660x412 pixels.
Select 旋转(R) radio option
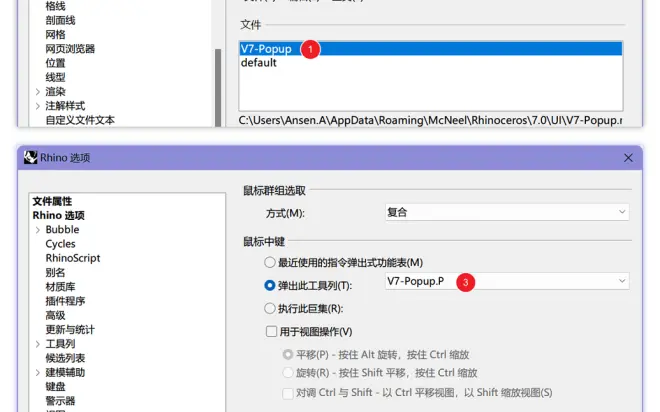(288, 372)
